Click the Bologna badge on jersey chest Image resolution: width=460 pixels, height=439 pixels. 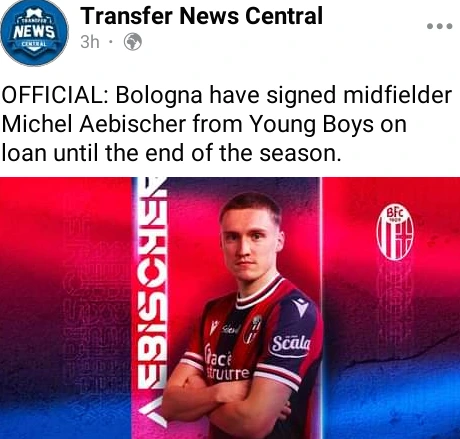(252, 330)
